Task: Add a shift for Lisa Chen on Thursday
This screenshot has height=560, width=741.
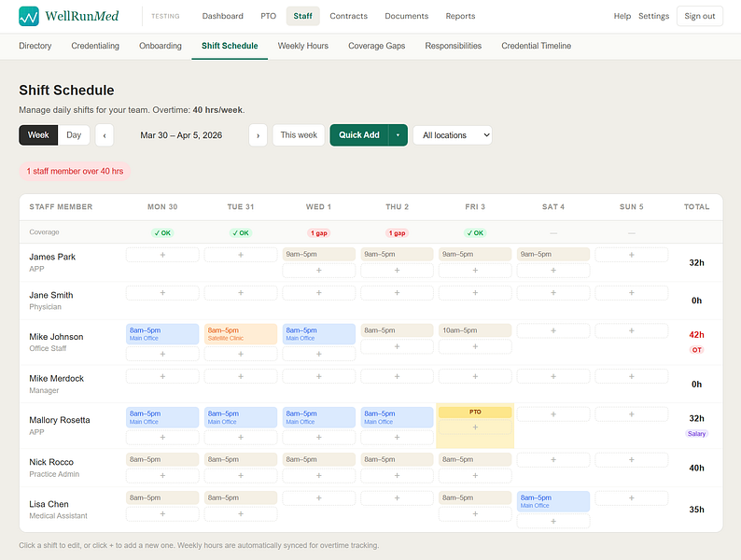Action: click(397, 498)
